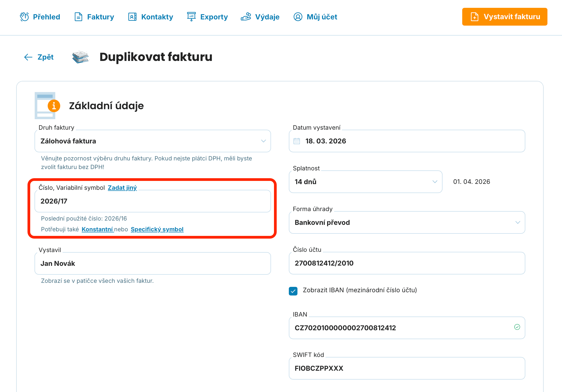This screenshot has height=392, width=562.
Task: Open the Faktury menu item
Action: 94,17
